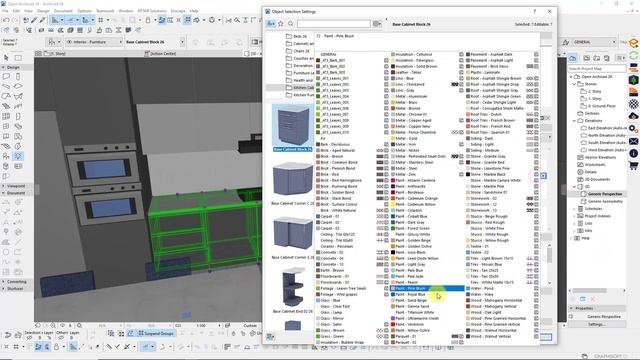The width and height of the screenshot is (640, 360).
Task: Click the help question mark in the dialog title bar
Action: pyautogui.click(x=535, y=11)
